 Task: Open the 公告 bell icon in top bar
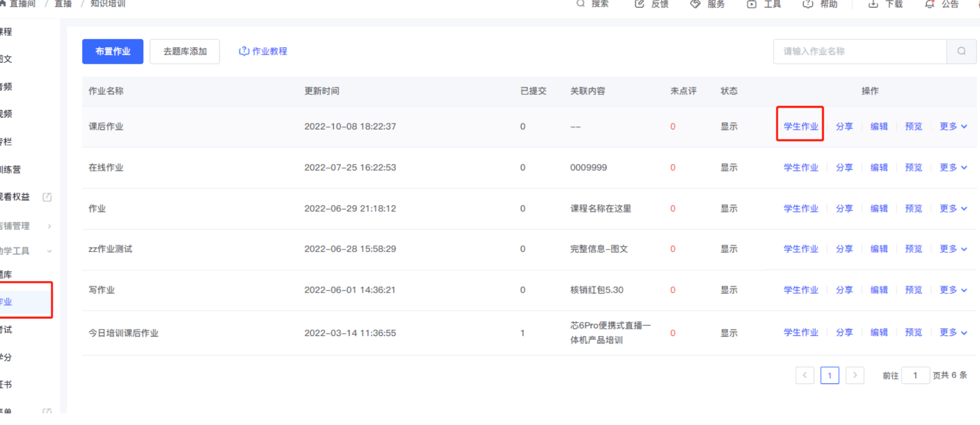pyautogui.click(x=929, y=4)
